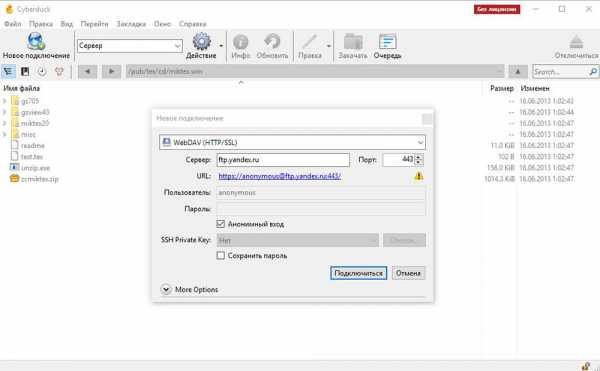The image size is (600, 371).
Task: Click the Пароль input field
Action: pyautogui.click(x=321, y=209)
